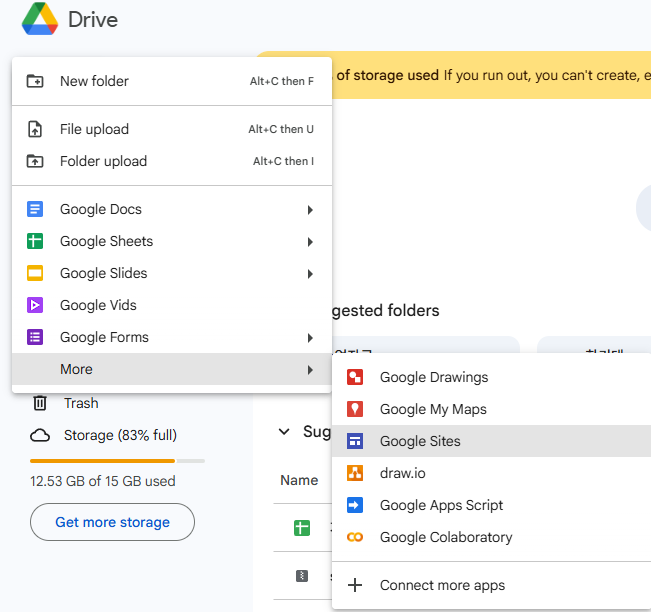Click the Google My Maps icon
Screen dimensions: 651x612
click(x=355, y=409)
